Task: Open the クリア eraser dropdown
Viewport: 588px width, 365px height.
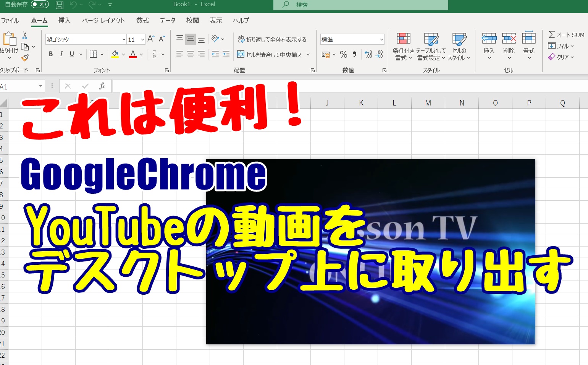Action: pyautogui.click(x=561, y=57)
